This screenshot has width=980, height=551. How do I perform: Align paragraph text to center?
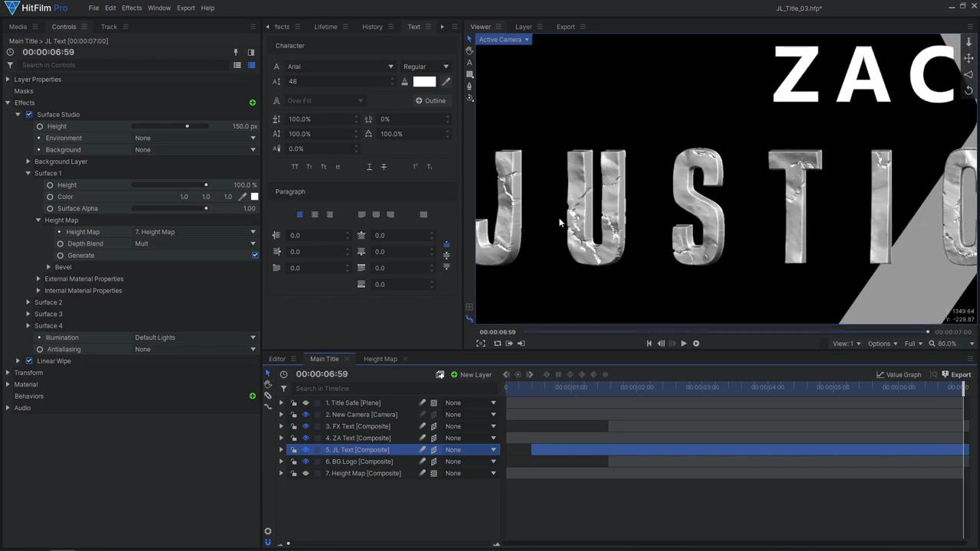[x=315, y=214]
